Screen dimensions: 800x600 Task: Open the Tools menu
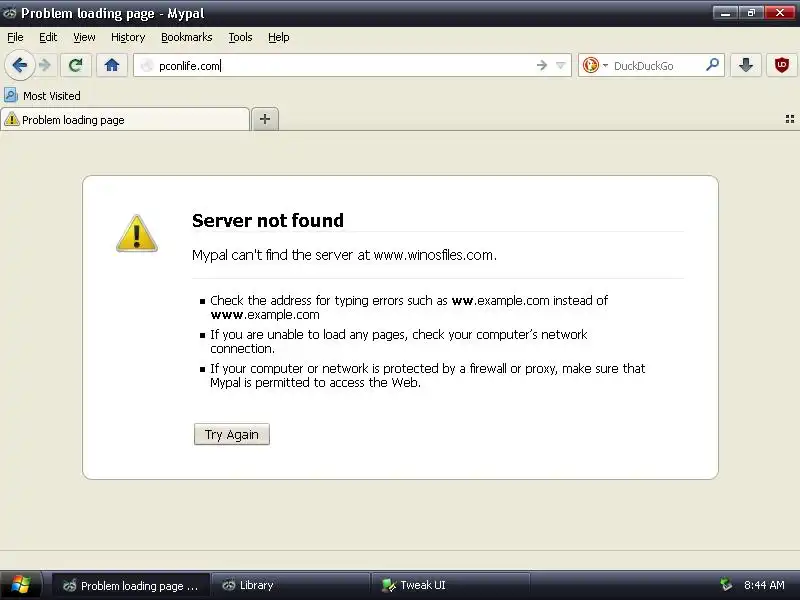pyautogui.click(x=240, y=37)
